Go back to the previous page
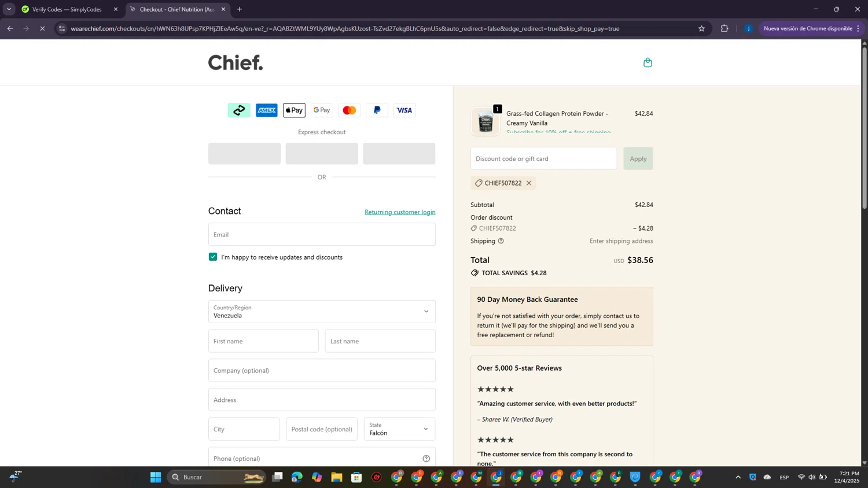Viewport: 868px width, 488px height. pos(10,28)
